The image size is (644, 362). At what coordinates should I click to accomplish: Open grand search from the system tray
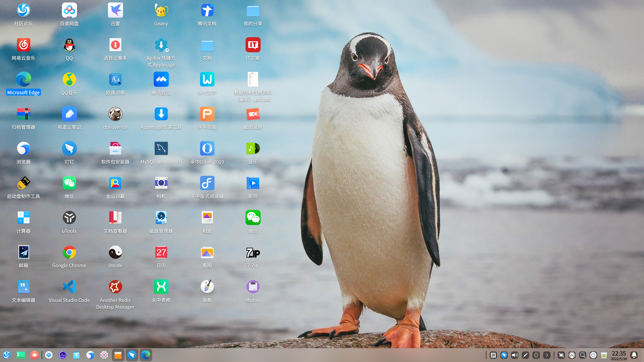583,355
